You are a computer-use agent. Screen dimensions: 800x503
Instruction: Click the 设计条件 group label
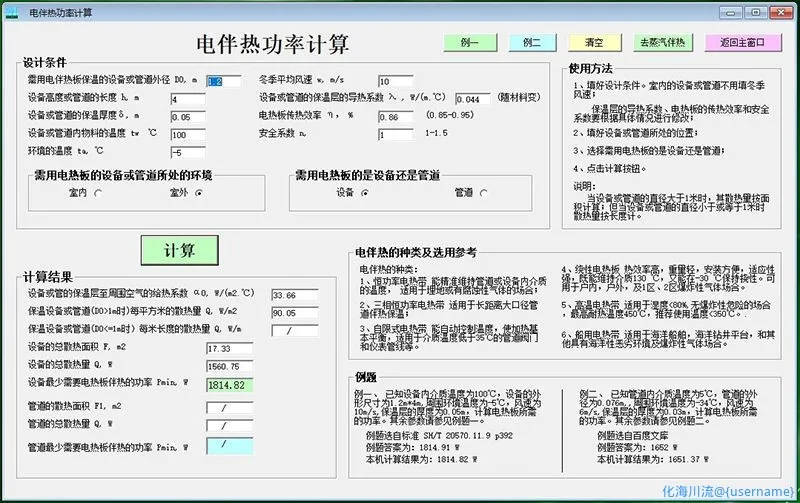coord(45,63)
